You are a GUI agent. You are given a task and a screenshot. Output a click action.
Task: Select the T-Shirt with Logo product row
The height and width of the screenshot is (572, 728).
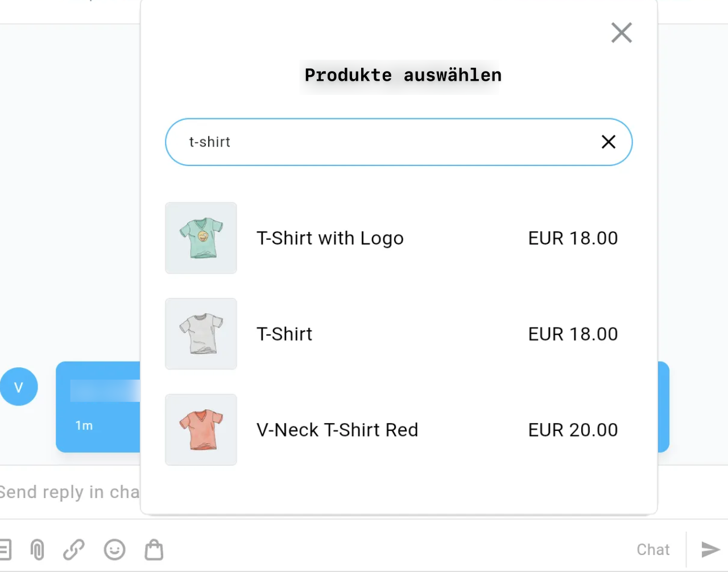330,238
